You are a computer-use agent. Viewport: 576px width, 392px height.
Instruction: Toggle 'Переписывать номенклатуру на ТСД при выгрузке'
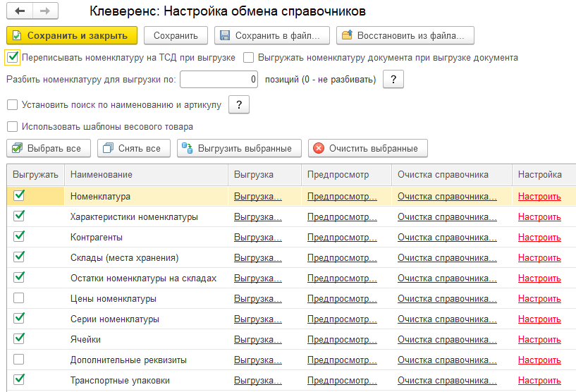(x=13, y=58)
